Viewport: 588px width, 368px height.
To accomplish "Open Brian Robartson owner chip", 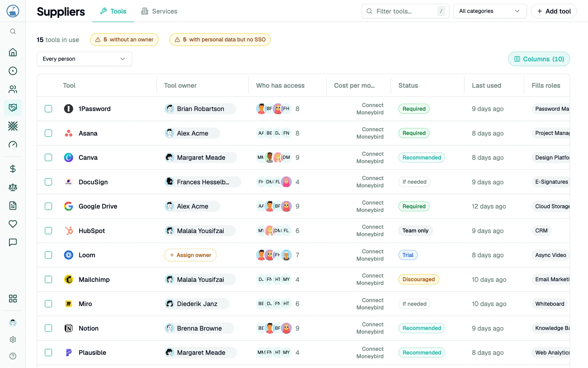I will pos(200,109).
